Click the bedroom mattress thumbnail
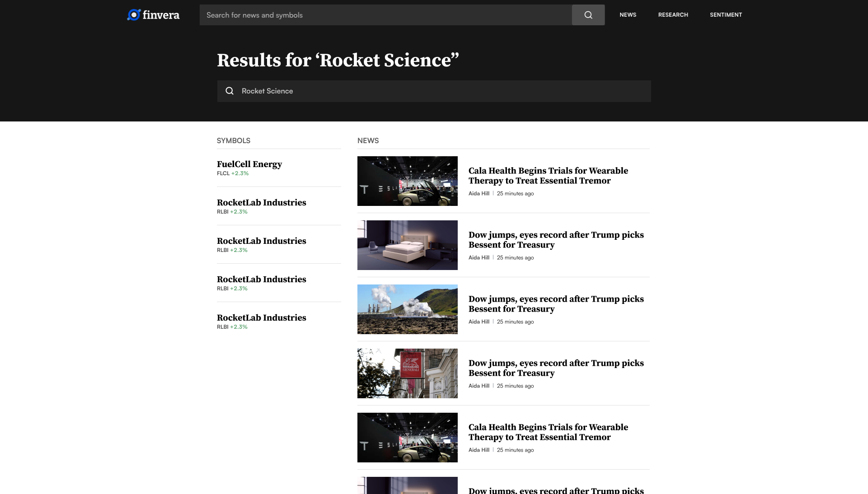 407,245
